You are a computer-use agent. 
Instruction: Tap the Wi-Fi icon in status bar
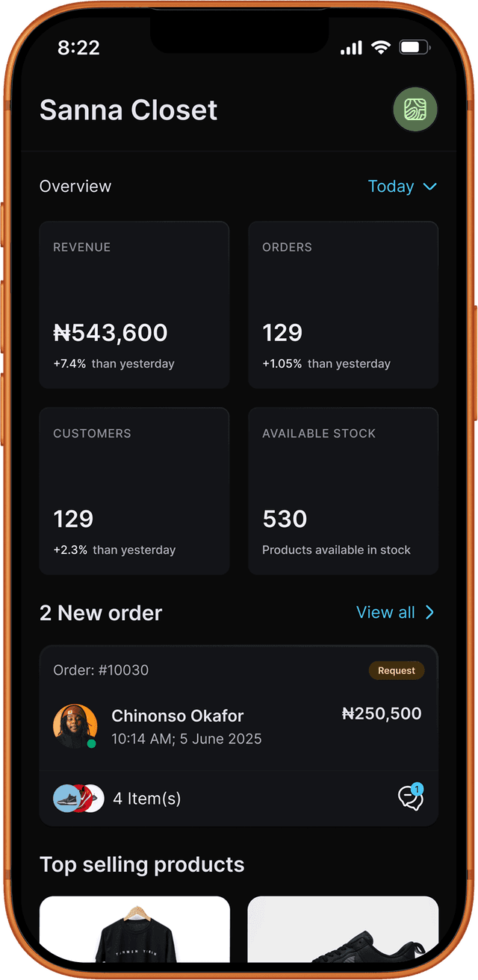pos(381,47)
